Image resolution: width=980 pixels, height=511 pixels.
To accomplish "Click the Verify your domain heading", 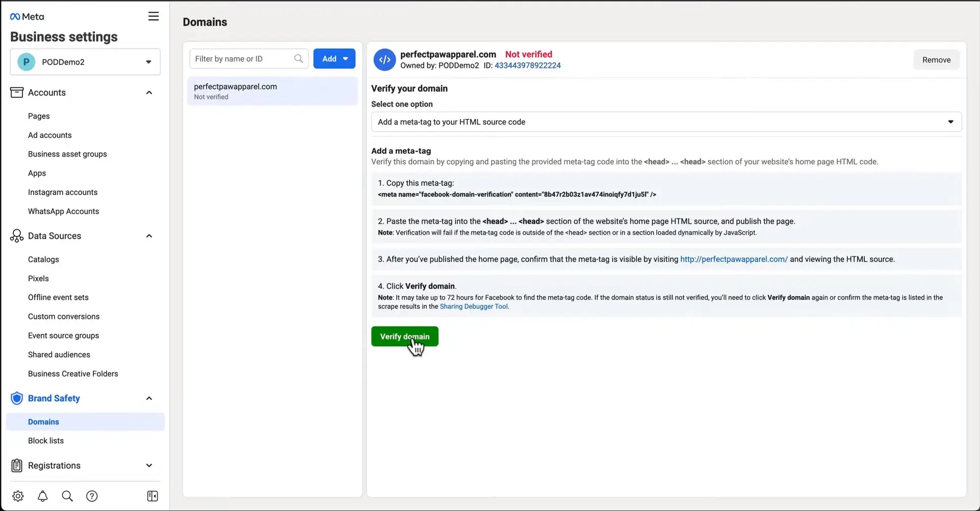I will [409, 88].
